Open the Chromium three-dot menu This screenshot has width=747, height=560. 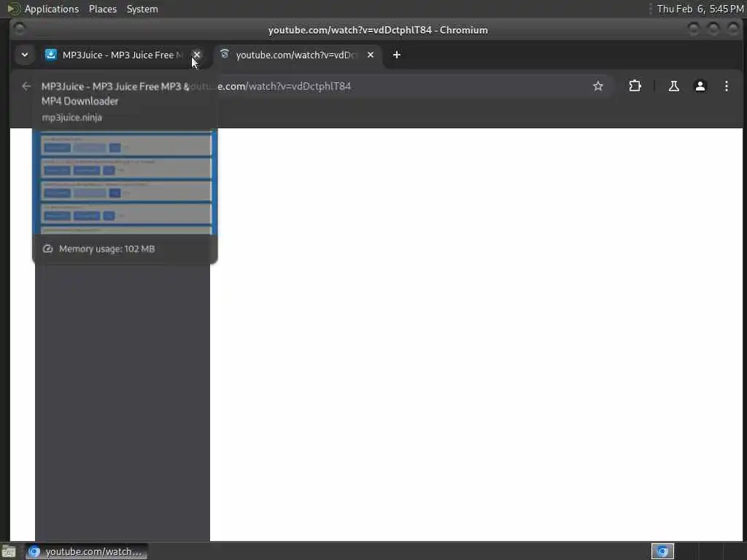pyautogui.click(x=726, y=86)
